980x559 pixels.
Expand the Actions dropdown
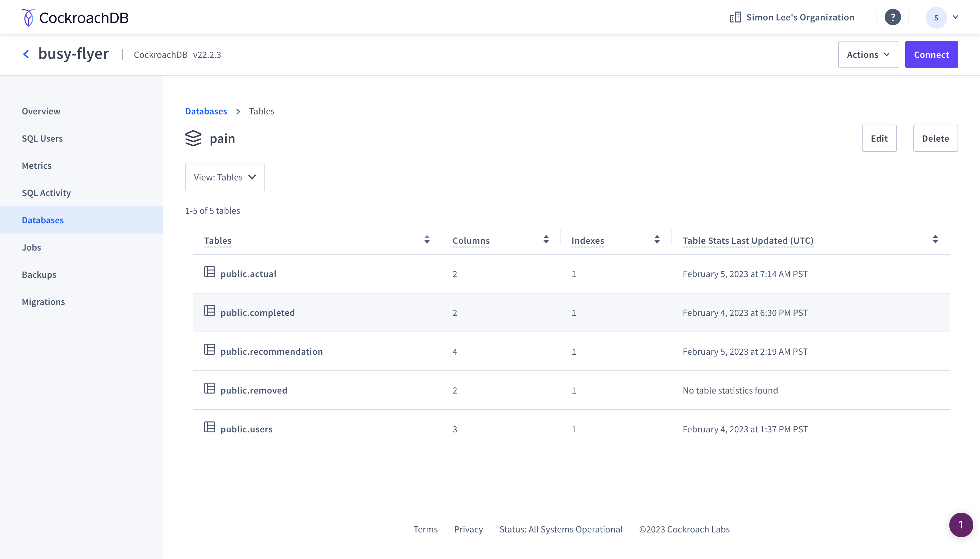coord(868,54)
